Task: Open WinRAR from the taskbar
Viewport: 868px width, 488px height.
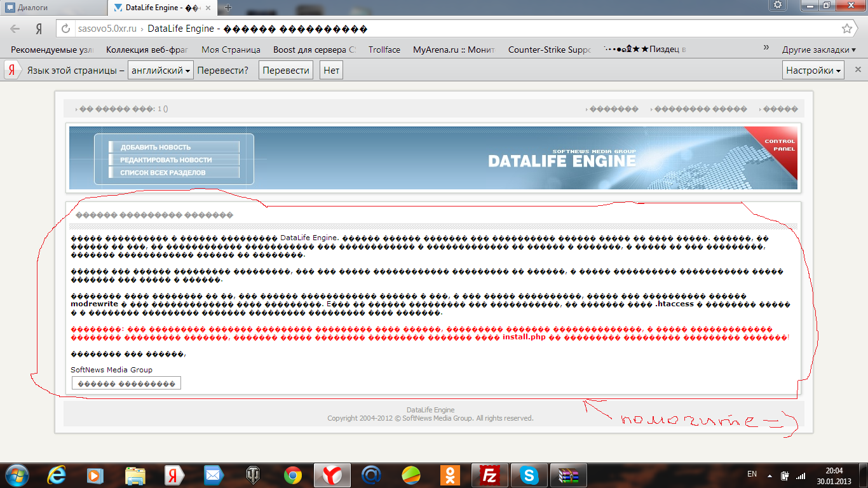Action: [x=568, y=475]
